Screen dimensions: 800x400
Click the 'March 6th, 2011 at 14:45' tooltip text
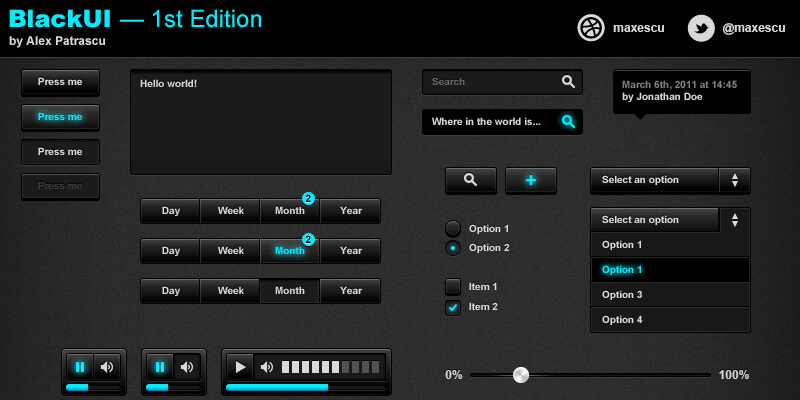[x=680, y=85]
